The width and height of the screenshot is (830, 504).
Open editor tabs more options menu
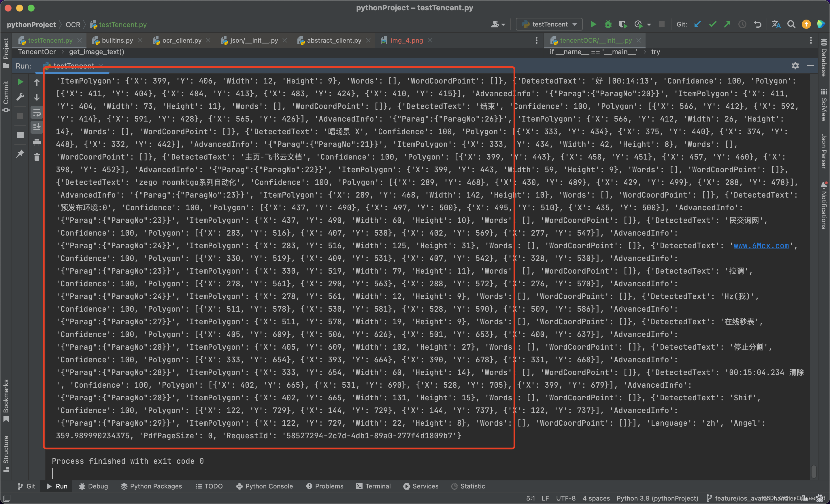point(537,40)
